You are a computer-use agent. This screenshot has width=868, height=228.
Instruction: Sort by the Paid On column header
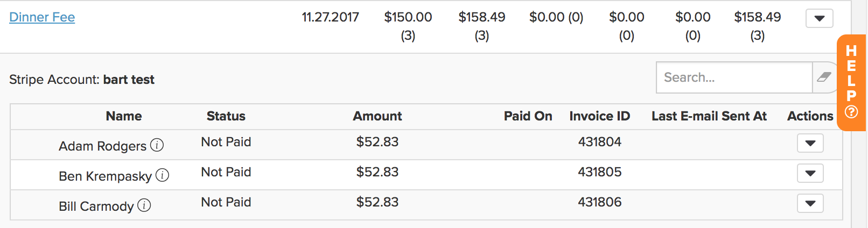point(528,116)
